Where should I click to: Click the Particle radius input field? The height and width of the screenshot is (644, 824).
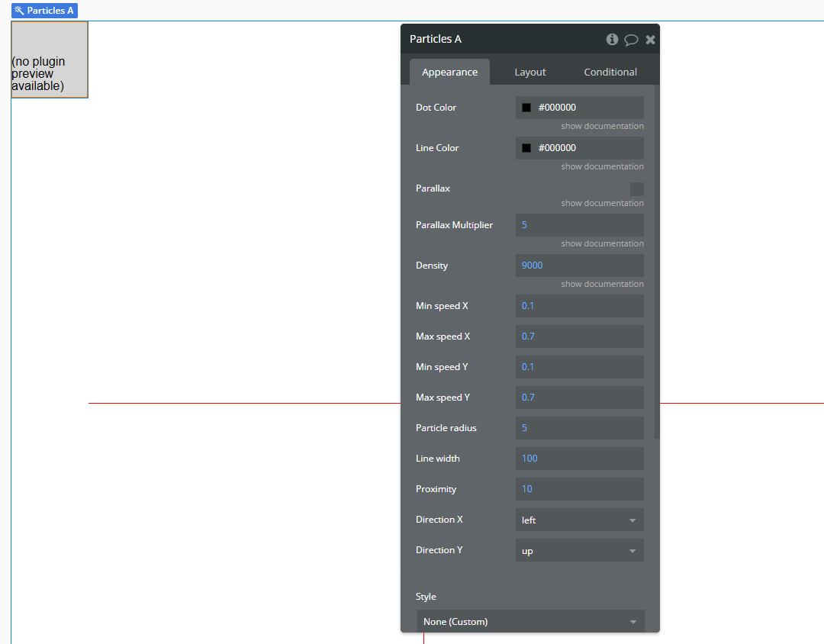click(x=579, y=427)
